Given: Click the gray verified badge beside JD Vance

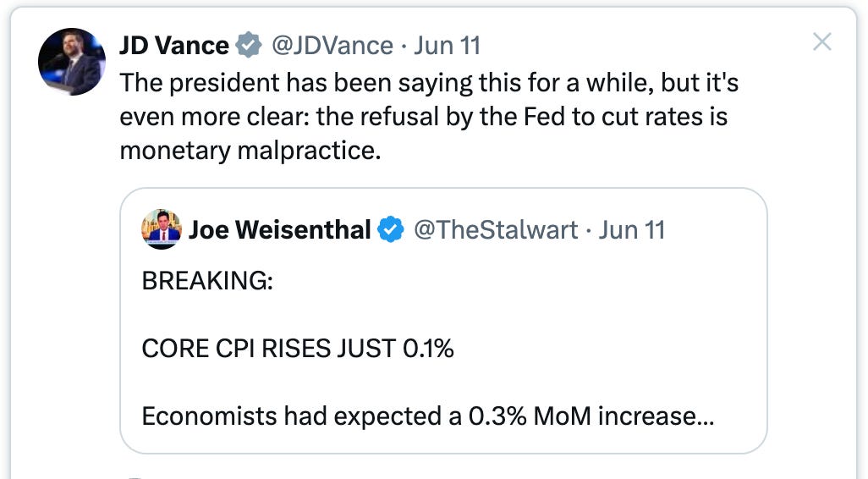Looking at the screenshot, I should point(249,45).
